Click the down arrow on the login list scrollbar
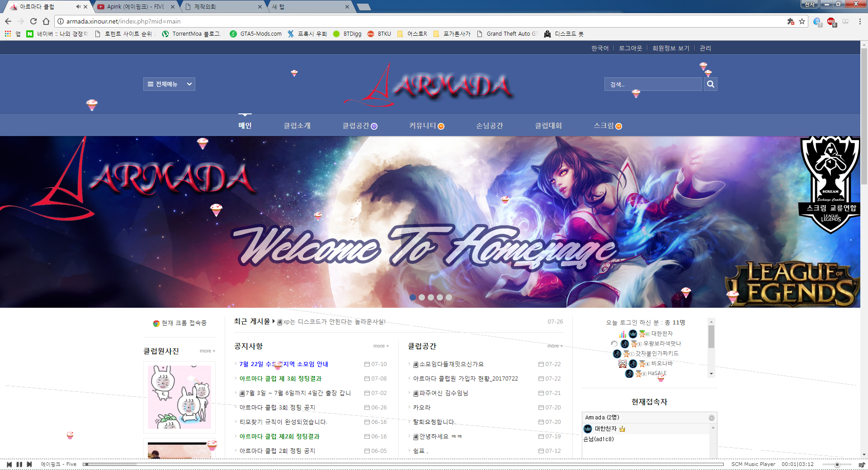 [711, 374]
